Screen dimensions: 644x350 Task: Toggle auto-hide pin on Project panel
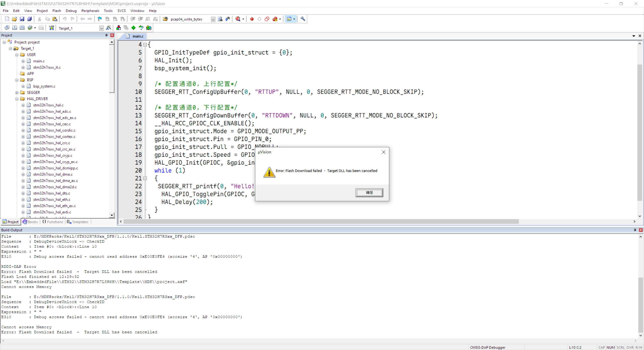point(106,35)
